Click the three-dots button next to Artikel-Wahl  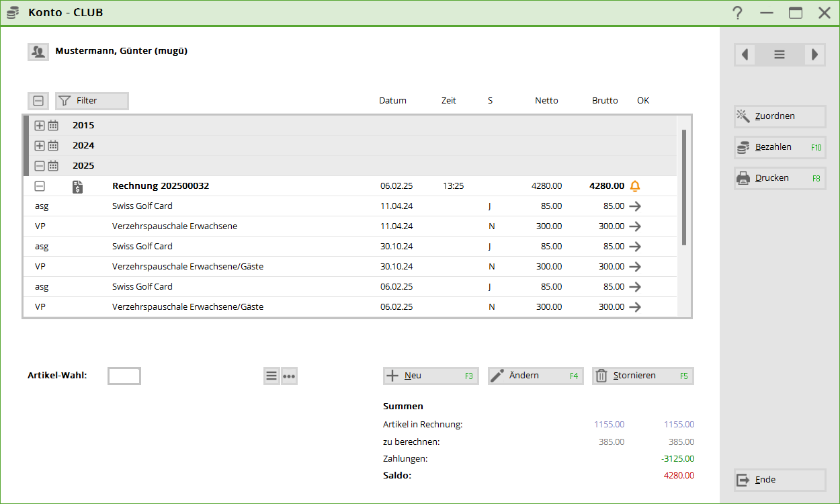(x=289, y=376)
